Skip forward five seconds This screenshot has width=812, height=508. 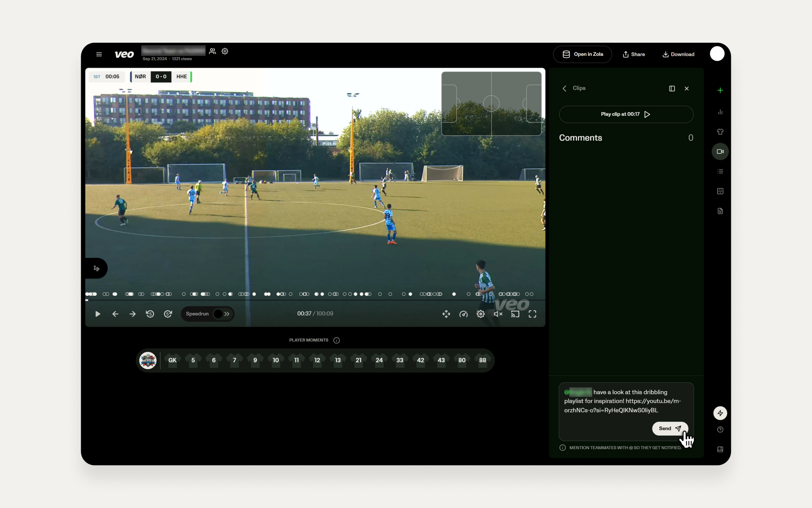click(168, 314)
